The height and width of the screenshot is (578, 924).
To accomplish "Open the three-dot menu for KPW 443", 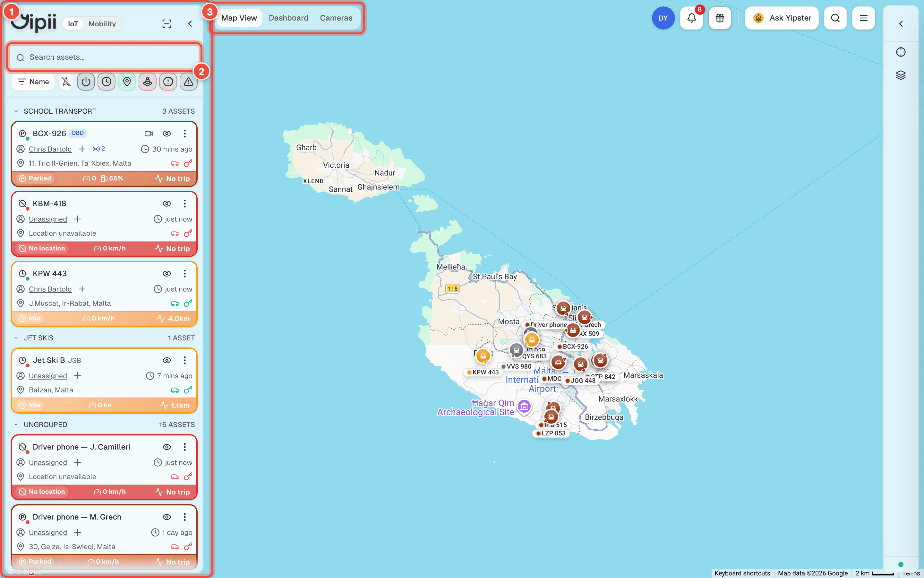I will pos(185,273).
